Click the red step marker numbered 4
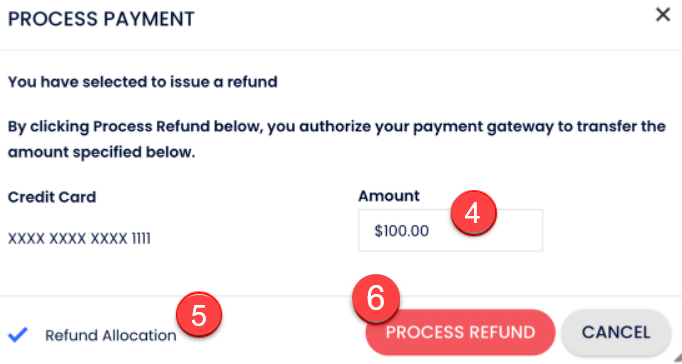 pos(473,213)
